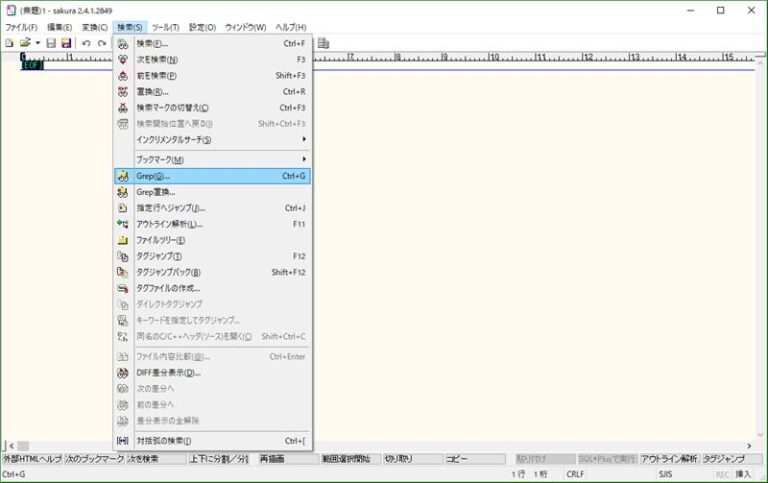Click the horizontal scrollbar left arrow
This screenshot has width=768, height=483.
tap(9, 445)
